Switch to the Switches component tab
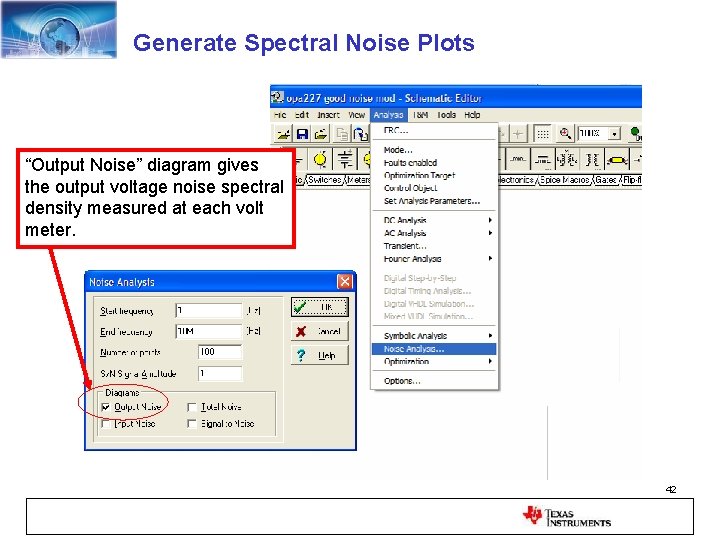This screenshot has width=720, height=540. coord(324,180)
